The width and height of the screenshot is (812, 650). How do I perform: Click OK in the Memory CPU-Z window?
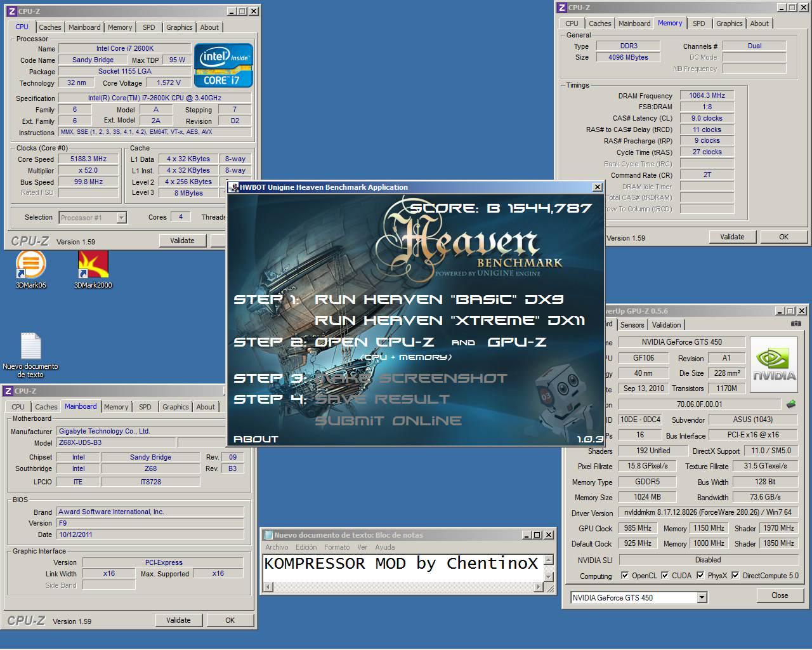[783, 237]
